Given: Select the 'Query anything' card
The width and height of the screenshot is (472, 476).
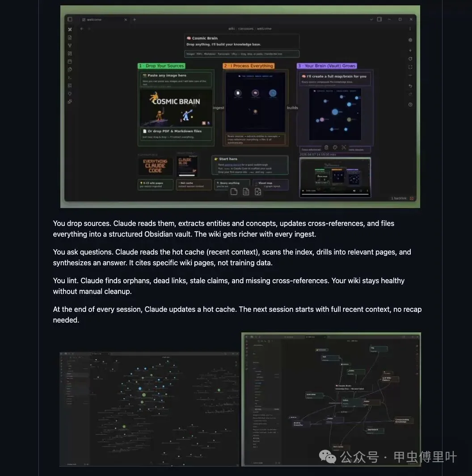Looking at the screenshot, I should 232,185.
